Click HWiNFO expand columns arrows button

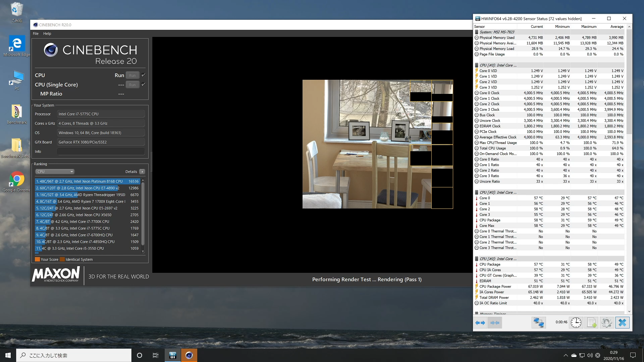pyautogui.click(x=480, y=323)
